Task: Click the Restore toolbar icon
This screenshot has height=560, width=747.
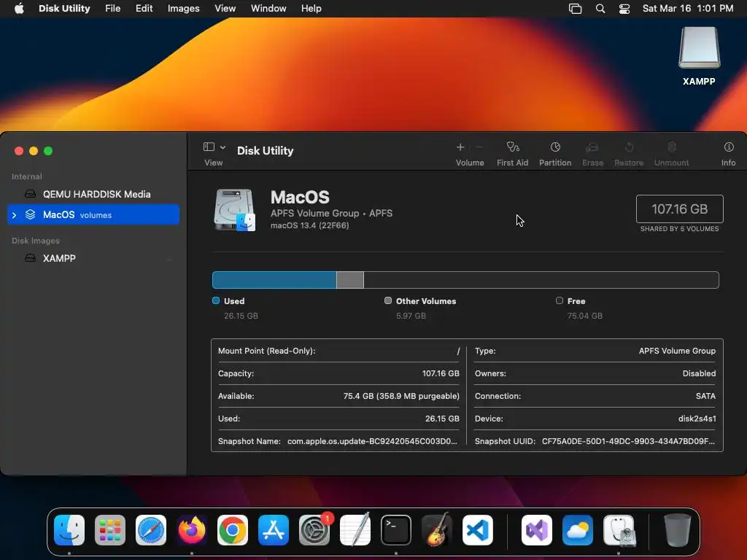Action: [629, 147]
